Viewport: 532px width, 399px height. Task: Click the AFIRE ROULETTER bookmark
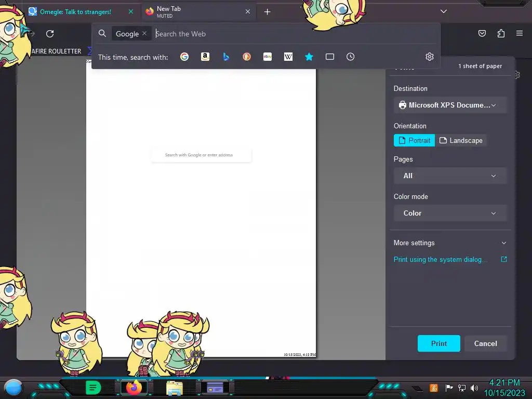click(56, 51)
